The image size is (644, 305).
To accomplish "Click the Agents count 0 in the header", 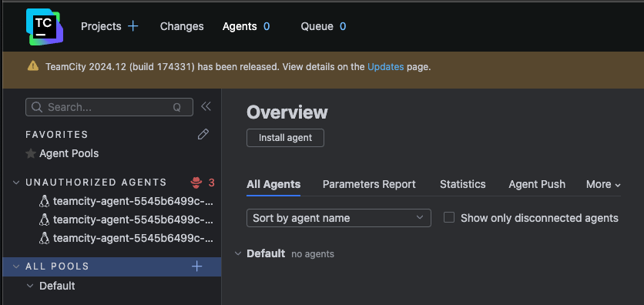I will coord(267,26).
